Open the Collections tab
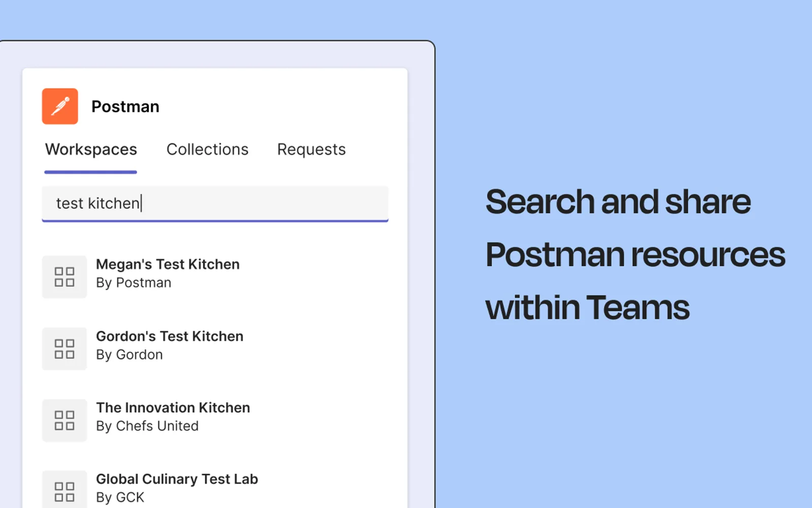812x508 pixels. 208,149
